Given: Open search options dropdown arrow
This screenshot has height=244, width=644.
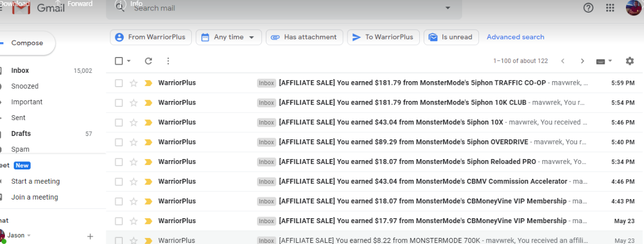Looking at the screenshot, I should tap(448, 8).
